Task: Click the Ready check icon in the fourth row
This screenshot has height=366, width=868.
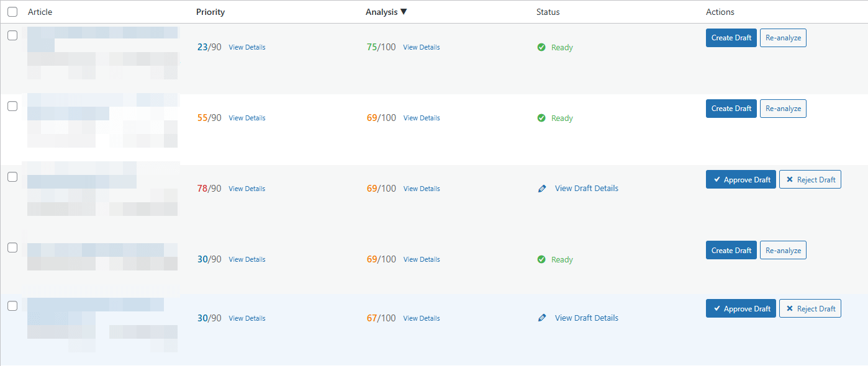Action: tap(541, 260)
